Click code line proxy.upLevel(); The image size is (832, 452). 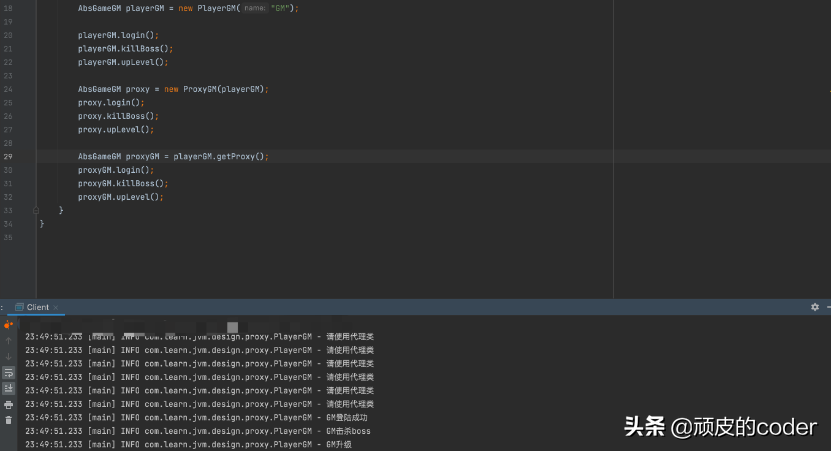[116, 129]
